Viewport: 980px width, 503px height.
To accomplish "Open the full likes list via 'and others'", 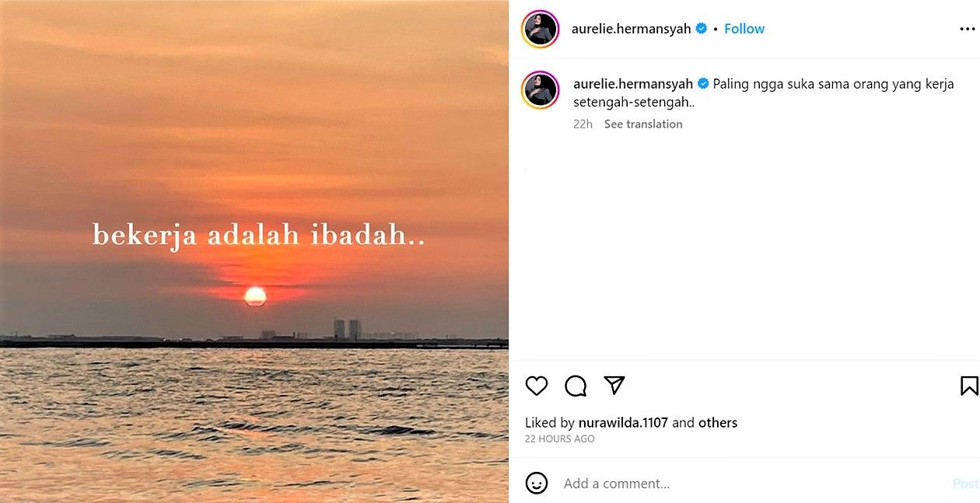I will click(719, 422).
